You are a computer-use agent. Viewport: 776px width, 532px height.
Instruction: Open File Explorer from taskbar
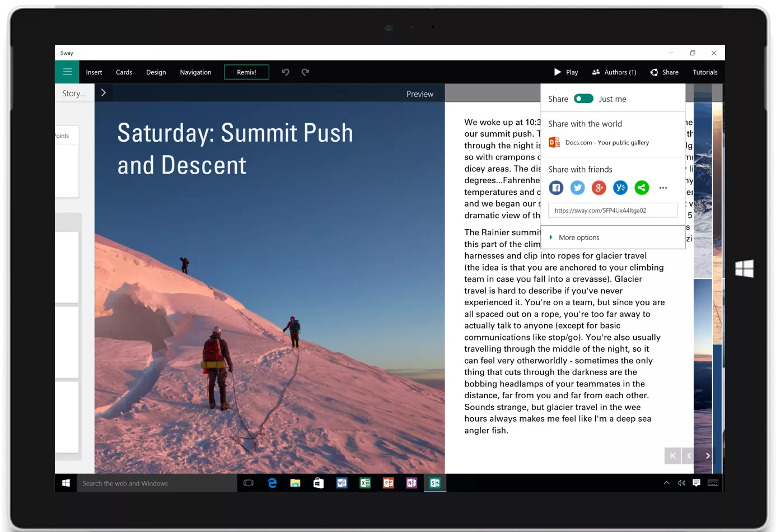pos(295,483)
